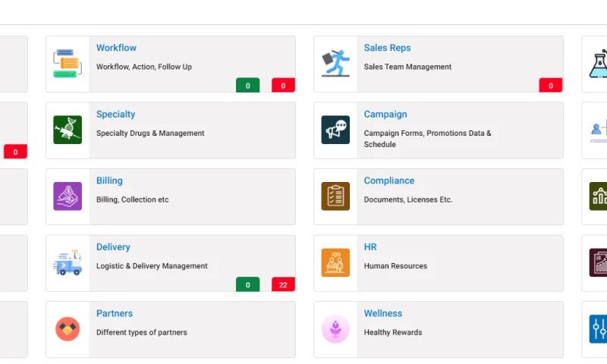Image resolution: width=607 pixels, height=364 pixels.
Task: Open the Specialty link
Action: [x=116, y=114]
